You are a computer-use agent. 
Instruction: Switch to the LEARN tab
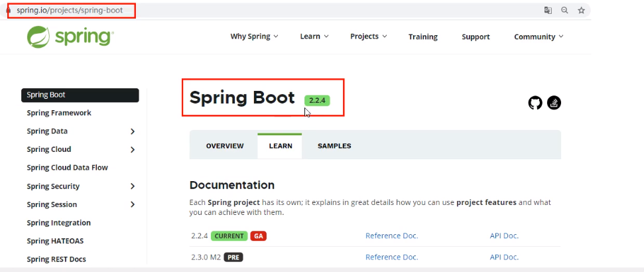coord(281,146)
